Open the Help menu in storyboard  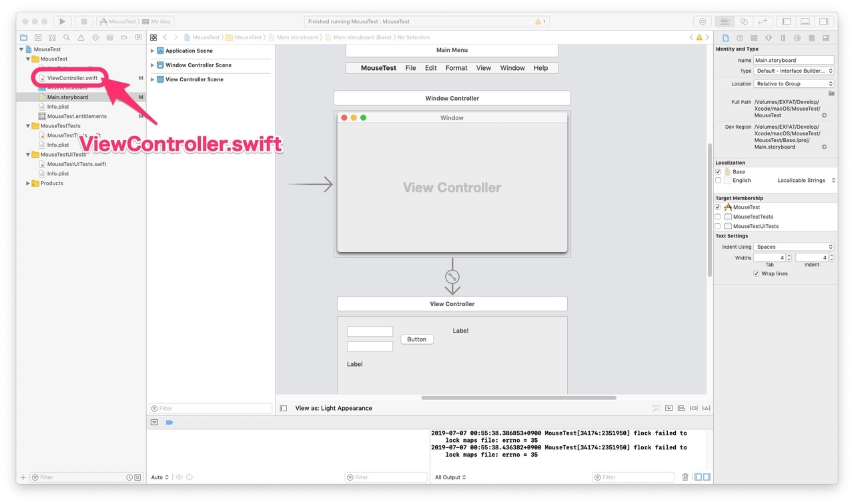(x=540, y=68)
